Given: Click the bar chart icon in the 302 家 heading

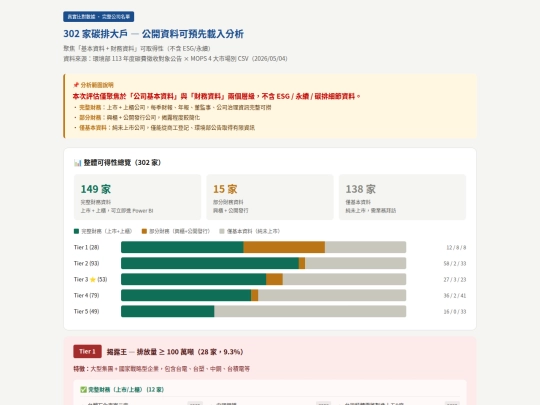Looking at the screenshot, I should (77, 163).
